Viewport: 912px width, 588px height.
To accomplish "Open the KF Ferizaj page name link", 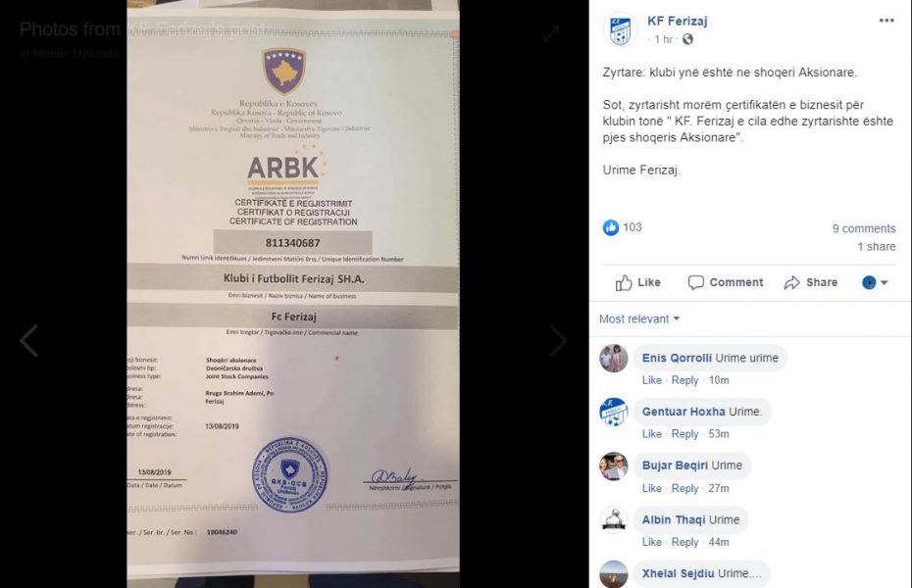I will click(677, 21).
